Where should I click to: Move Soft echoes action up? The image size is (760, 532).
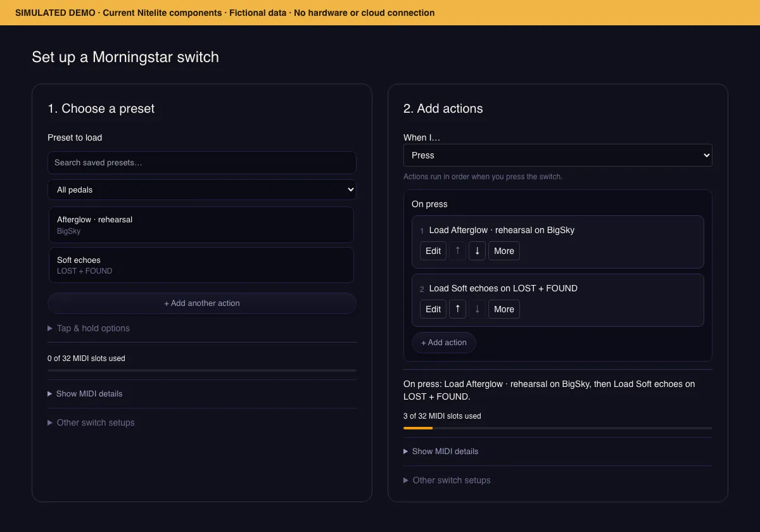(x=458, y=309)
